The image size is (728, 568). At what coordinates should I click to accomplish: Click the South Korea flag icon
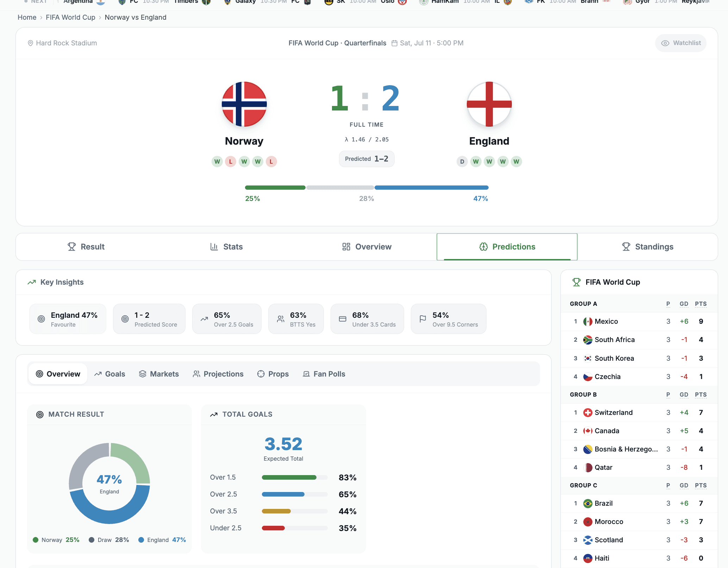click(x=588, y=358)
